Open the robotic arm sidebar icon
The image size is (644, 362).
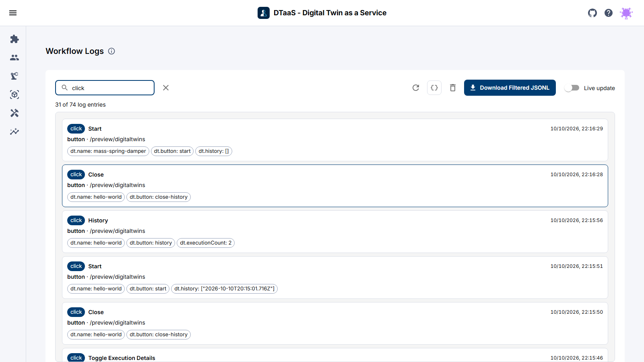(14, 76)
